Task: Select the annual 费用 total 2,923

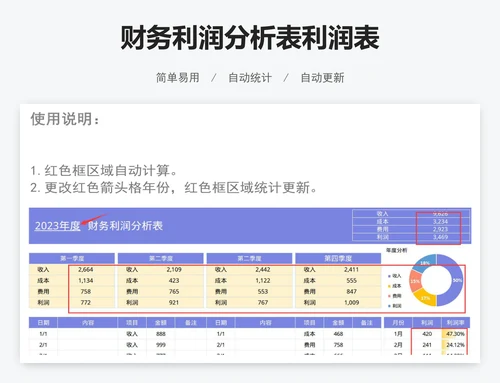Action: (x=440, y=229)
